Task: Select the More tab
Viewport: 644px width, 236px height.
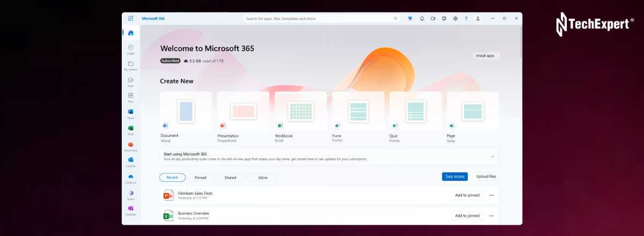Action: click(x=262, y=178)
